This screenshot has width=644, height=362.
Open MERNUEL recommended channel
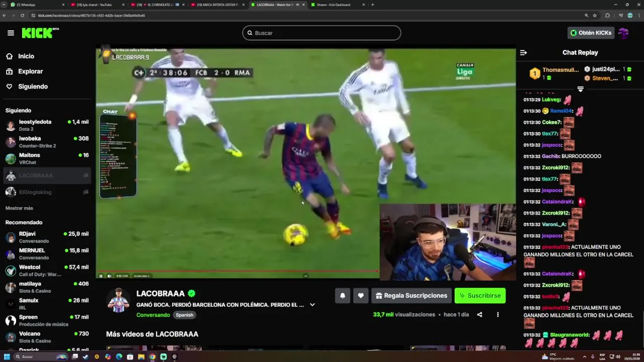(46, 254)
